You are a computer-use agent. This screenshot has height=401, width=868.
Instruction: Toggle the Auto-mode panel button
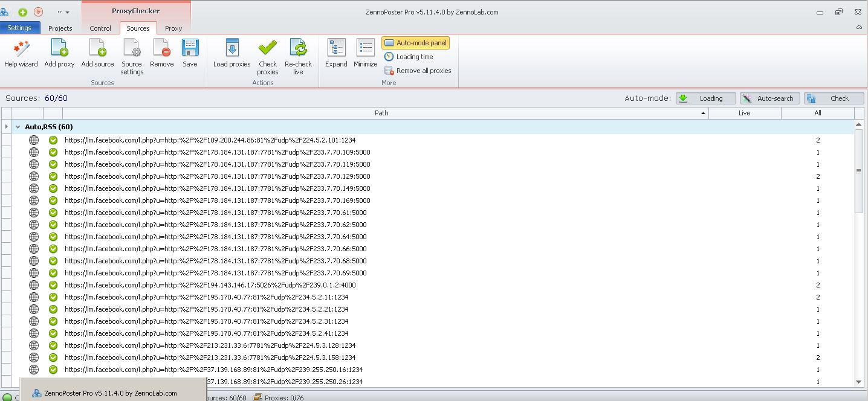click(x=415, y=43)
